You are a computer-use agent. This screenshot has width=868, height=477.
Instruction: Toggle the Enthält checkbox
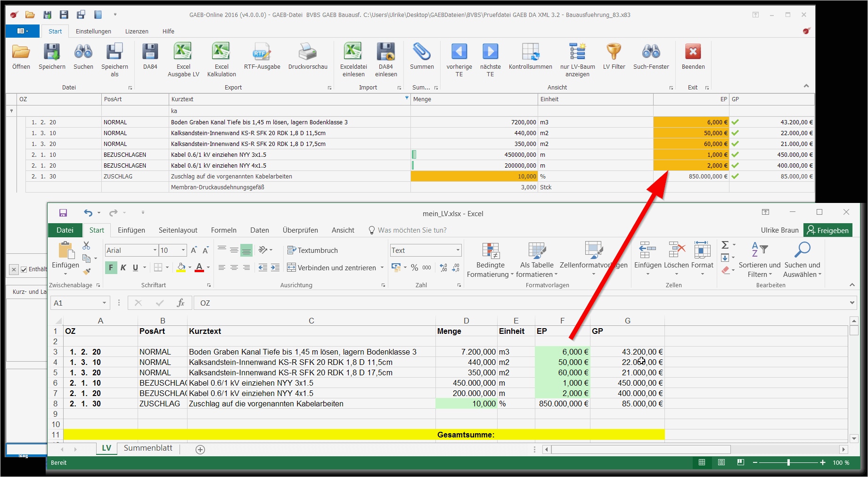coord(24,270)
